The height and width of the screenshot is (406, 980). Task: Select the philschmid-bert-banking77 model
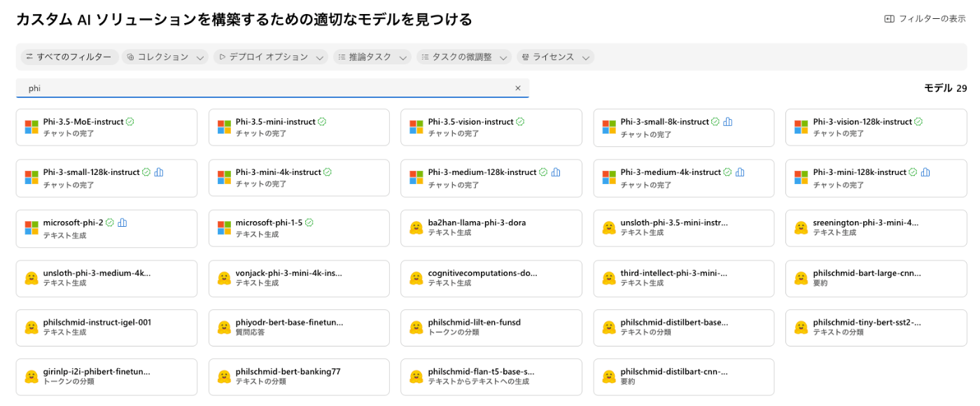299,377
